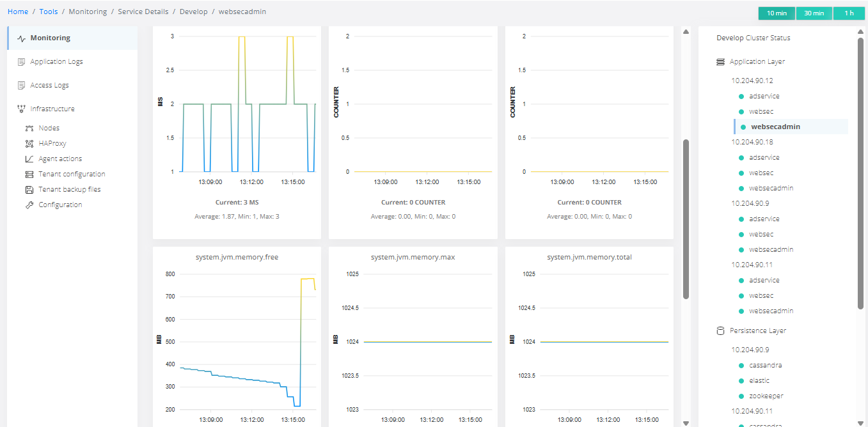Click status dot beside zookeeper
The height and width of the screenshot is (427, 868).
point(741,396)
